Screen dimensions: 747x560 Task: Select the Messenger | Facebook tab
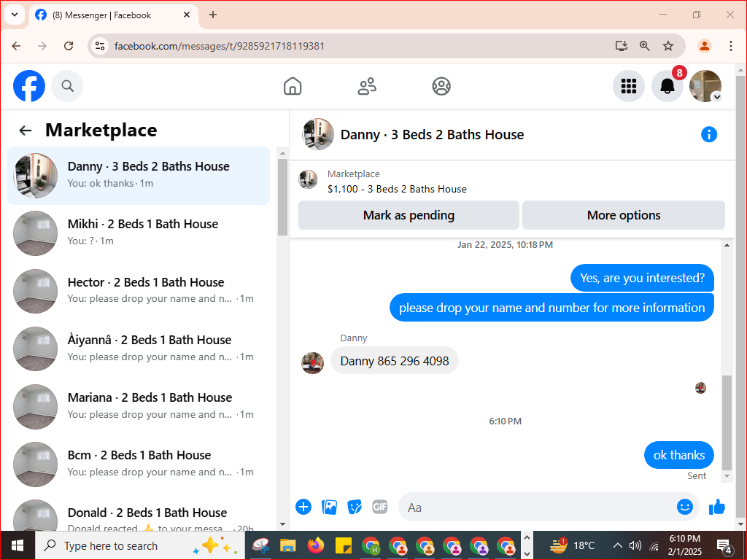(113, 15)
